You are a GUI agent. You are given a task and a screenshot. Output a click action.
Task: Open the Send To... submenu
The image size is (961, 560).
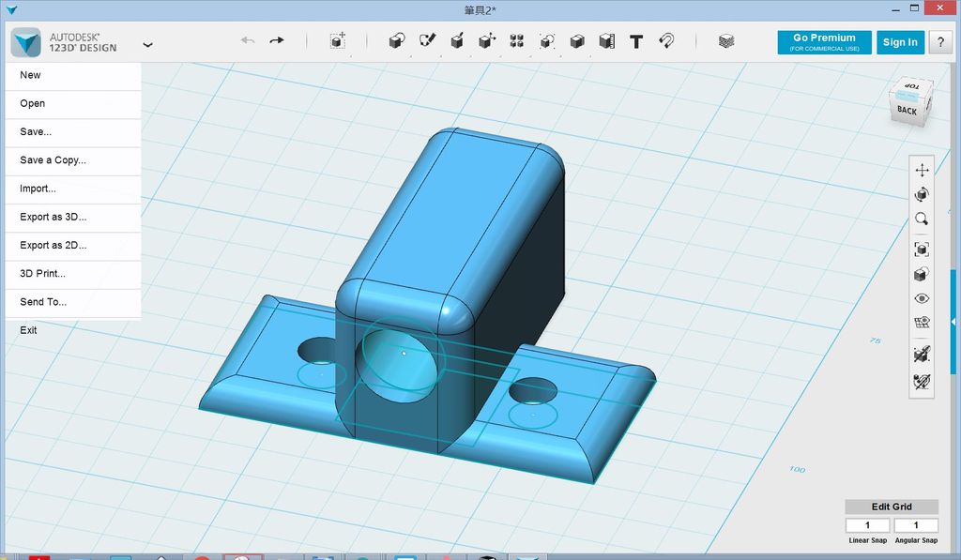point(73,302)
